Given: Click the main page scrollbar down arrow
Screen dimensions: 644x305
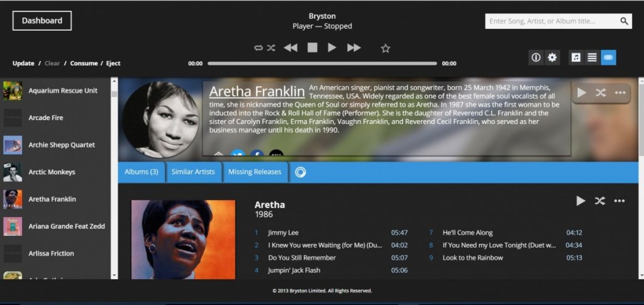Looking at the screenshot, I should (x=641, y=276).
